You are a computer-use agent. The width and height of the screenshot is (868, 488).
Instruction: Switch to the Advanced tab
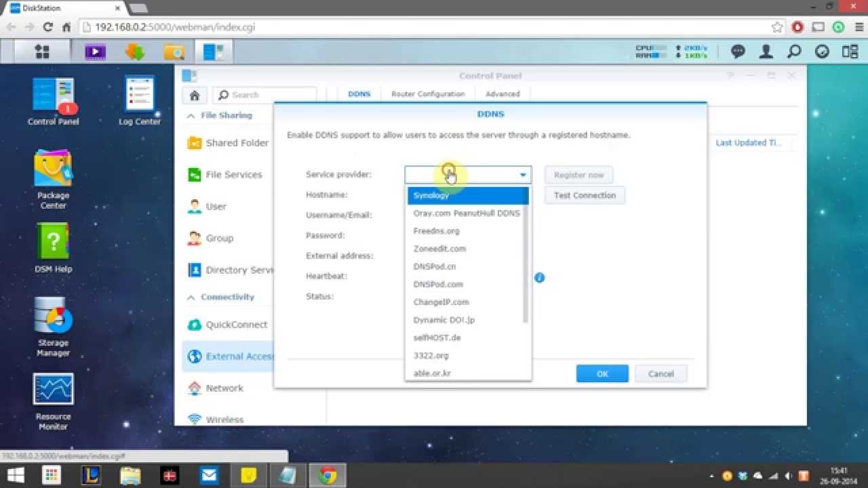tap(502, 94)
